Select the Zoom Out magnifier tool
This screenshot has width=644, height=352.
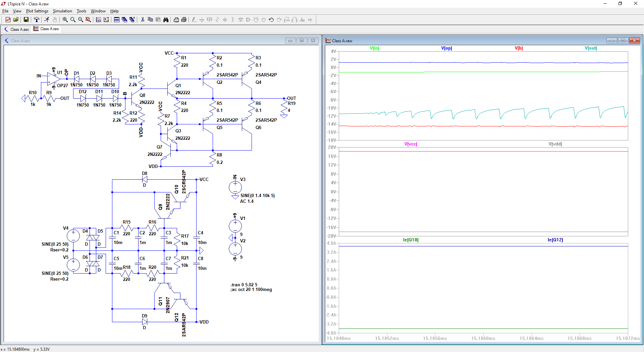(x=80, y=20)
